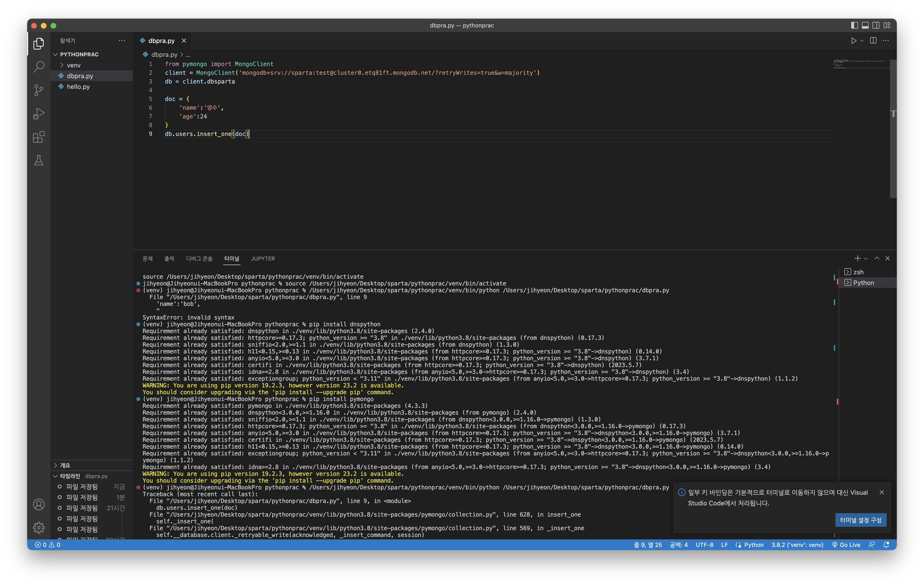Select interpreter 3.8.2 venv
The image size is (924, 586).
[797, 545]
